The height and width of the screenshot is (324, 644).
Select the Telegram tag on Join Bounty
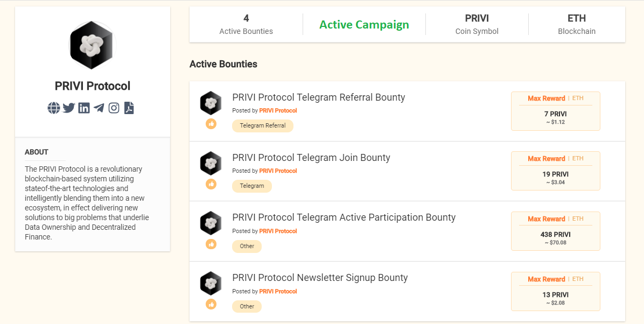tap(252, 186)
